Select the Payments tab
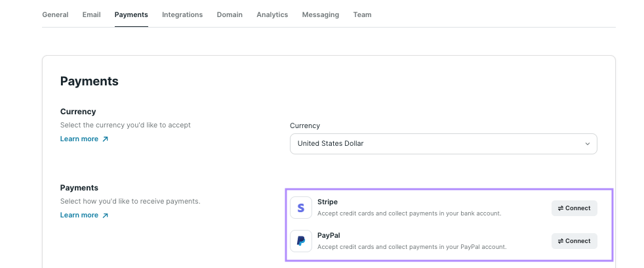The width and height of the screenshot is (644, 268). 131,14
